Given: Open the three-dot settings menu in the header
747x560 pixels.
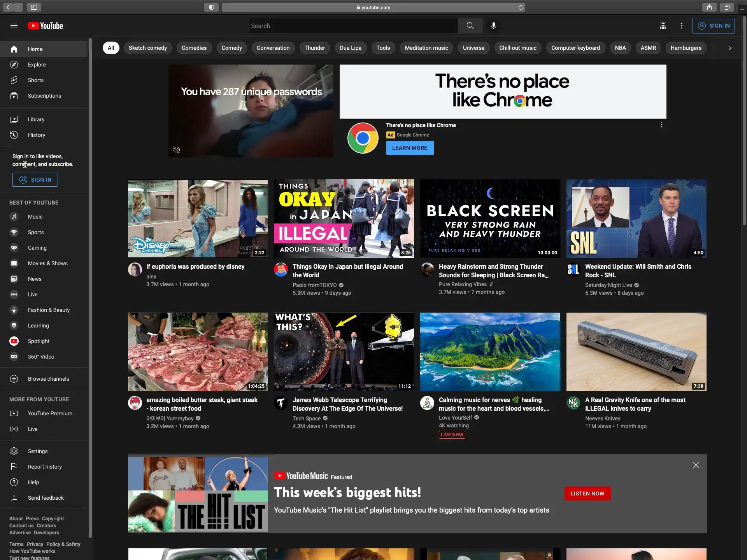Looking at the screenshot, I should 681,26.
